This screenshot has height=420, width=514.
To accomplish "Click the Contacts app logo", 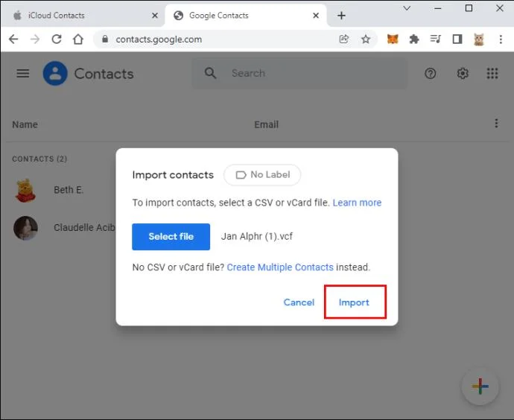I will [x=55, y=74].
